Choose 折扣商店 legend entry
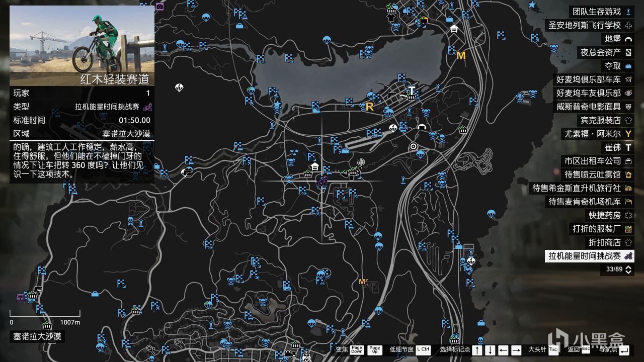The height and width of the screenshot is (362, 644). pos(610,242)
